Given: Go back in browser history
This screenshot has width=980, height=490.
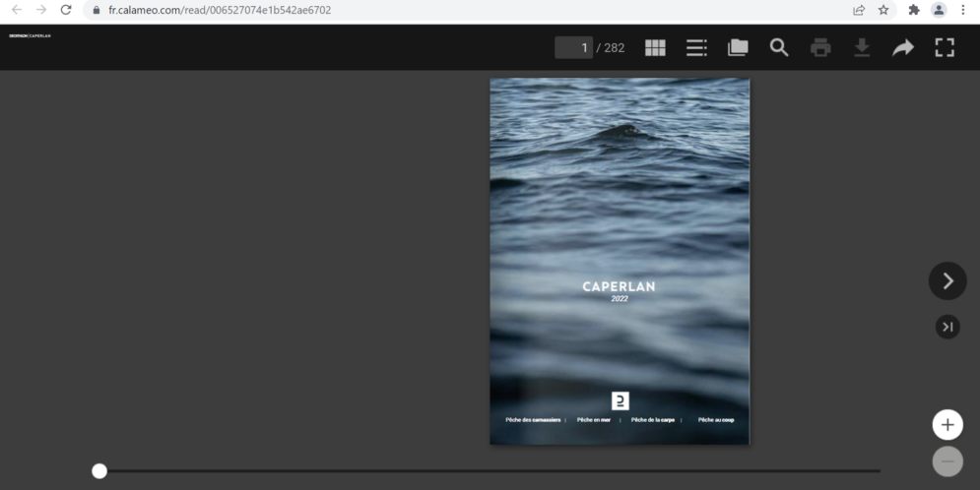Looking at the screenshot, I should [17, 10].
